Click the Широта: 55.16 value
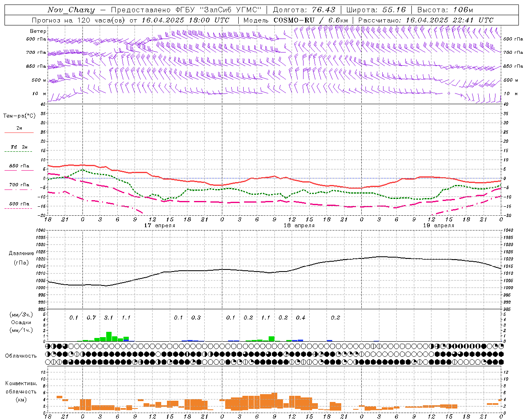The width and height of the screenshot is (525, 420). (x=376, y=10)
